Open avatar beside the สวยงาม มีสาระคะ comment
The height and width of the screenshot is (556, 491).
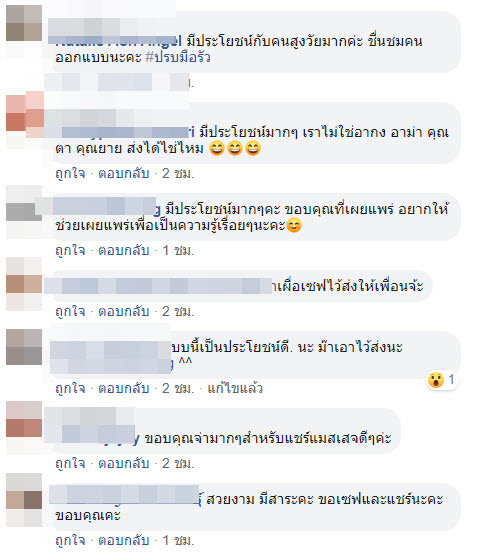(x=24, y=491)
